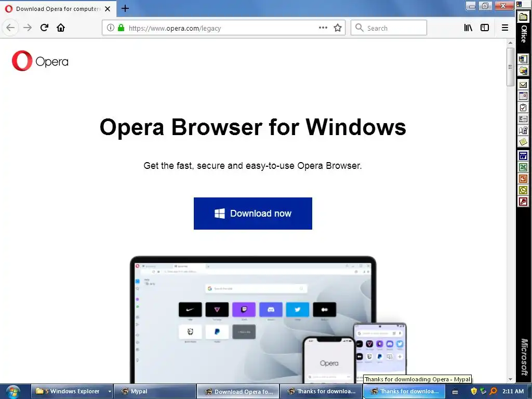Focus the browser Search box
This screenshot has width=532, height=399.
pos(389,28)
